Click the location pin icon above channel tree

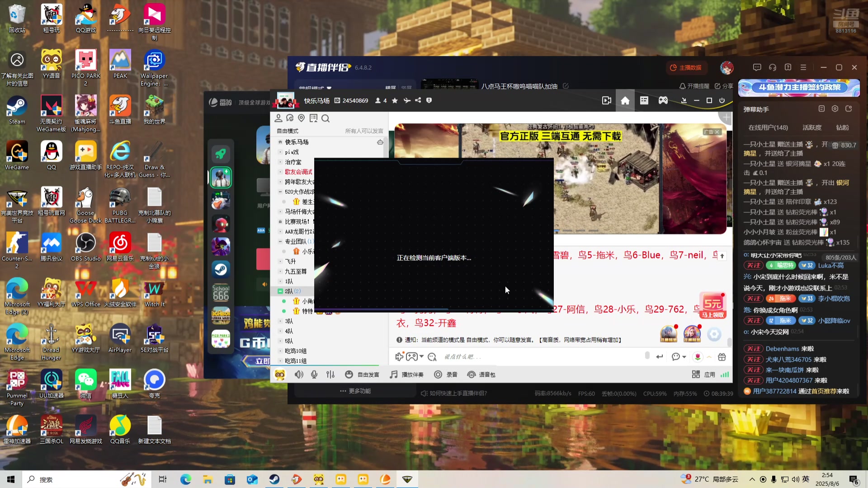point(302,118)
